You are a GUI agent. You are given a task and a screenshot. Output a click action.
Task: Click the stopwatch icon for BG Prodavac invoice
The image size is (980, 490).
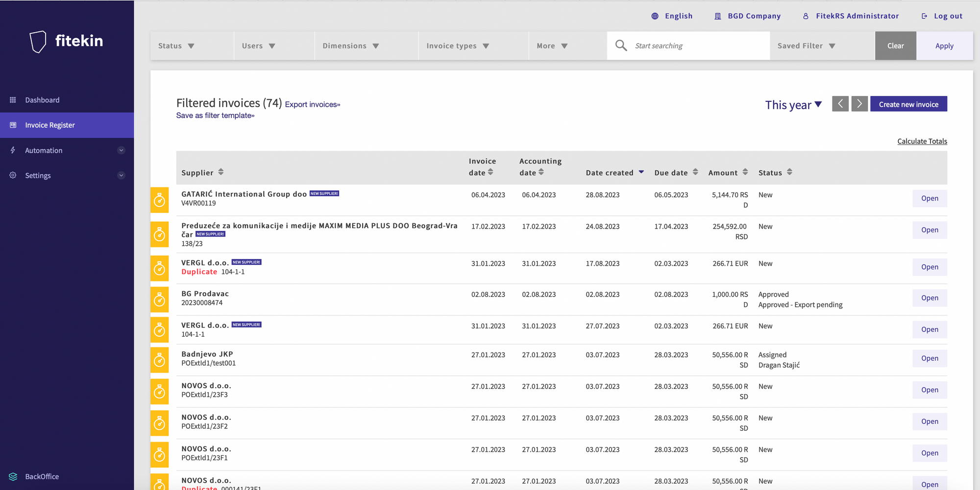point(160,300)
